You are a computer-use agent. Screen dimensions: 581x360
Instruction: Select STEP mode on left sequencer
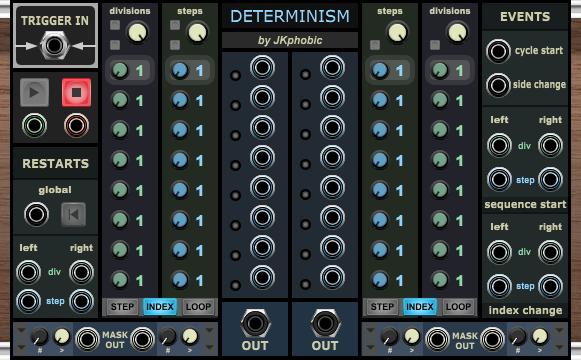[x=122, y=307]
